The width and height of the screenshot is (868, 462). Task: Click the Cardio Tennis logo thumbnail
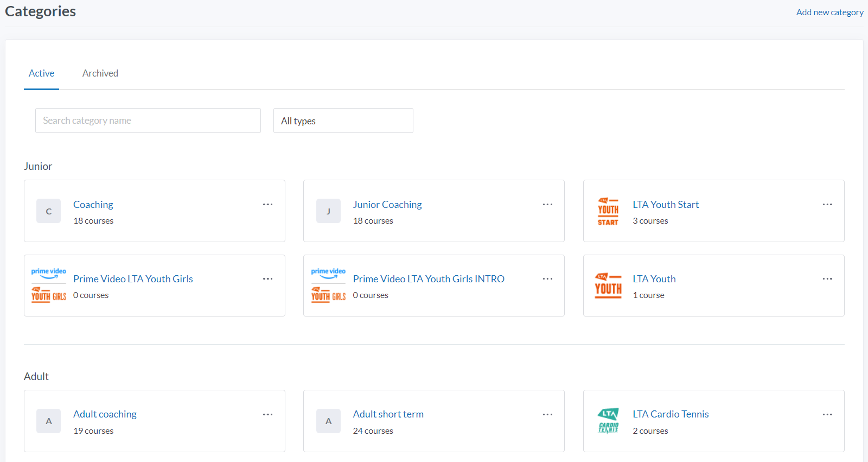(x=608, y=421)
